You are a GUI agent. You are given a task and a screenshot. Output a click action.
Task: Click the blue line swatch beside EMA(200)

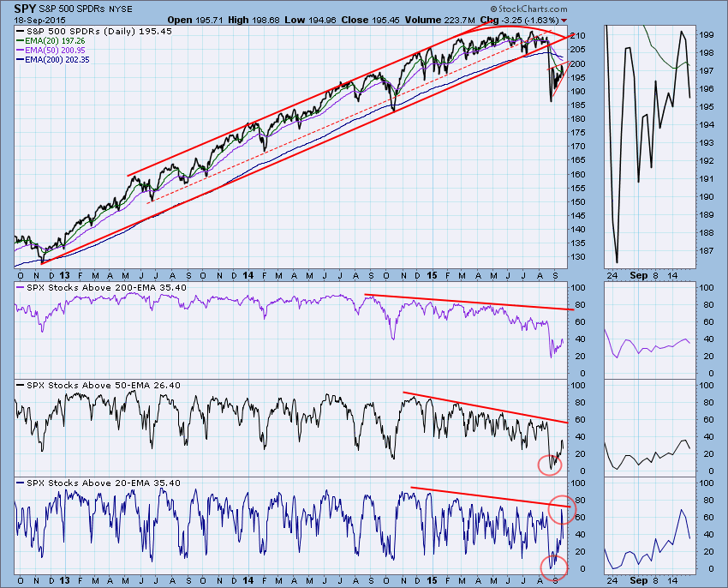click(20, 59)
